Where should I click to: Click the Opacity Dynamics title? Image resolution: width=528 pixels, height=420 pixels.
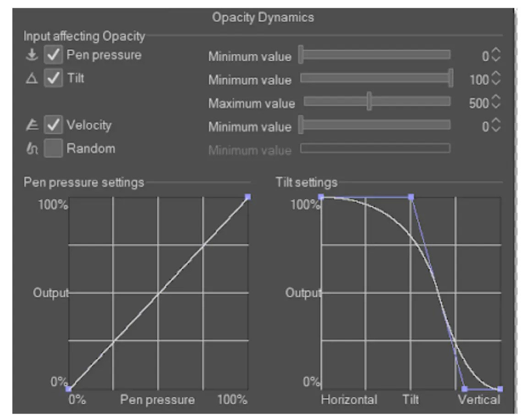(x=263, y=17)
